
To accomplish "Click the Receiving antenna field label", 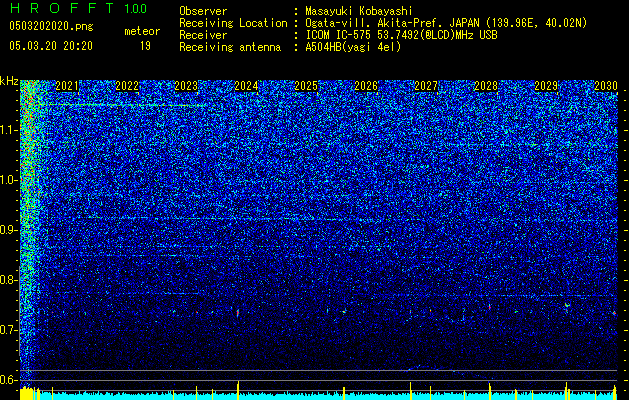I will tap(230, 47).
